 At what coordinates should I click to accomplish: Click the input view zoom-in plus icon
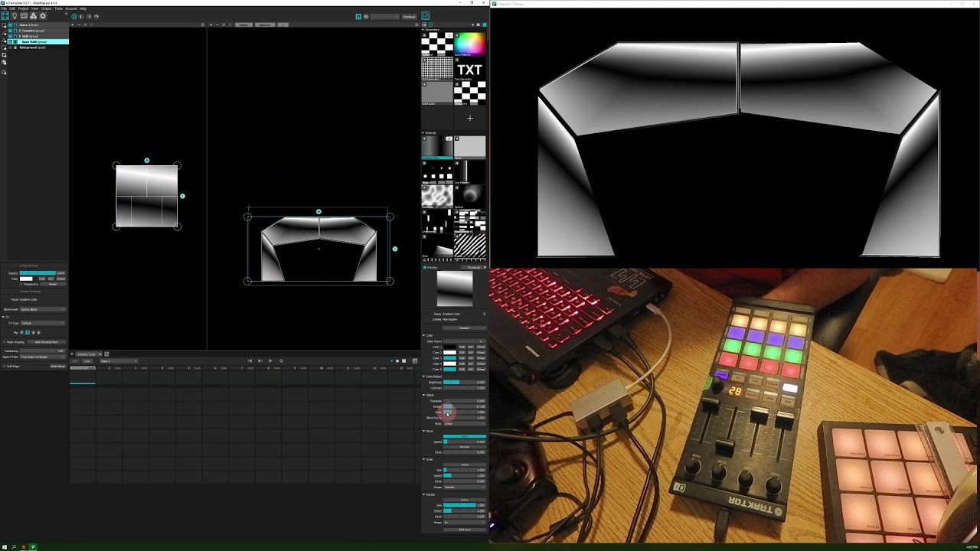72,24
